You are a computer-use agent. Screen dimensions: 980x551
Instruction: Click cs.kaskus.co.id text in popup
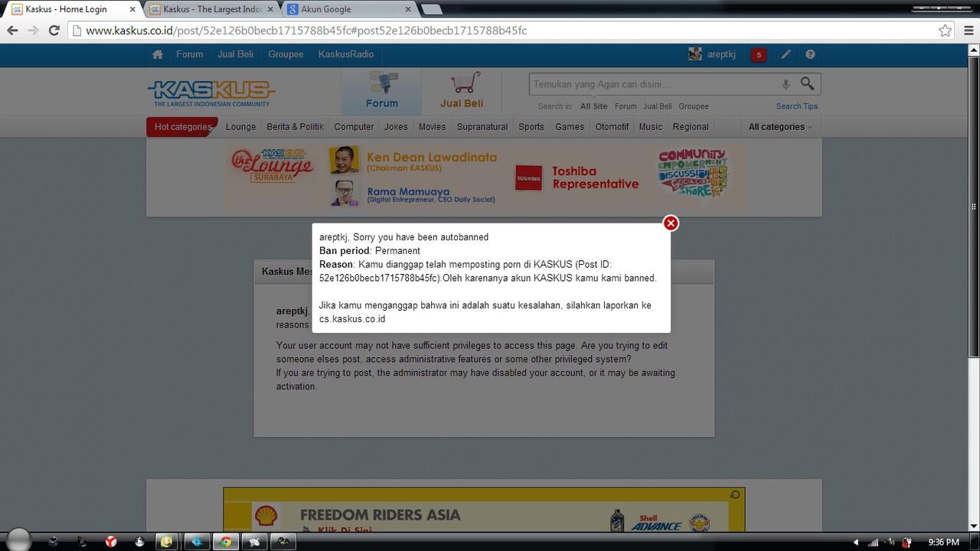click(x=352, y=319)
